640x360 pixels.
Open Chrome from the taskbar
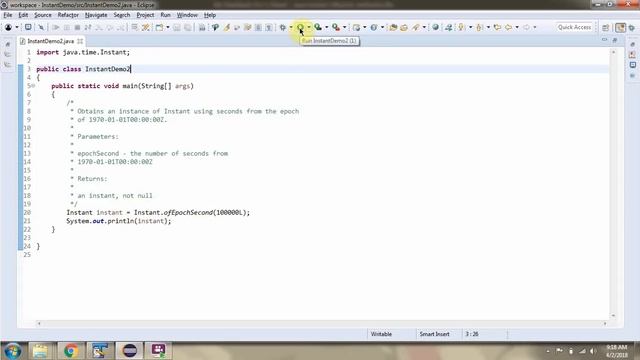pos(71,351)
